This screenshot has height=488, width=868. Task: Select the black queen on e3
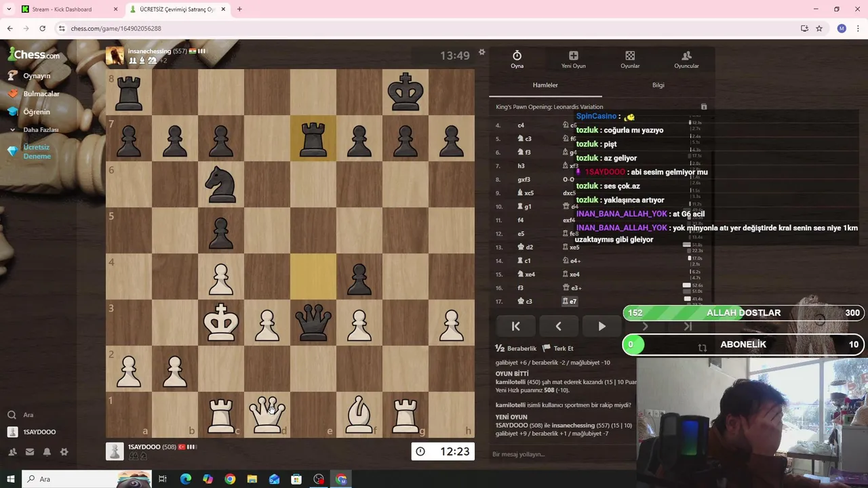[x=313, y=323]
